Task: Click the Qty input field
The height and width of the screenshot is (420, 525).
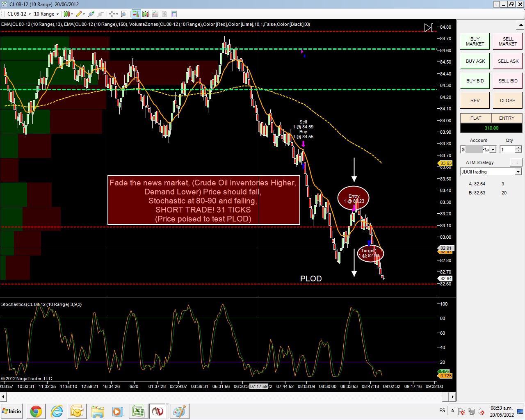Action: point(507,150)
